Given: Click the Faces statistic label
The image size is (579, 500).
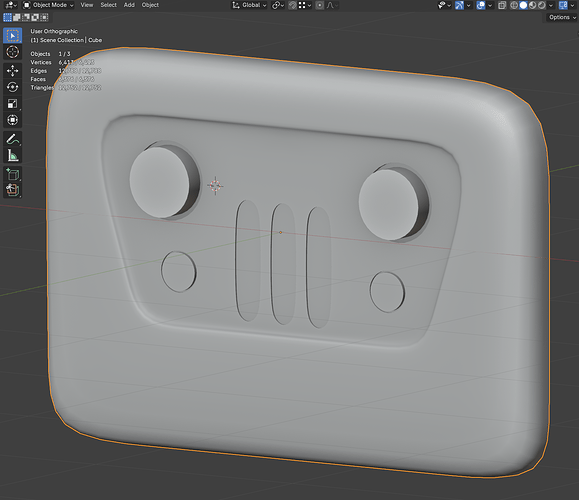Looking at the screenshot, I should pyautogui.click(x=38, y=79).
